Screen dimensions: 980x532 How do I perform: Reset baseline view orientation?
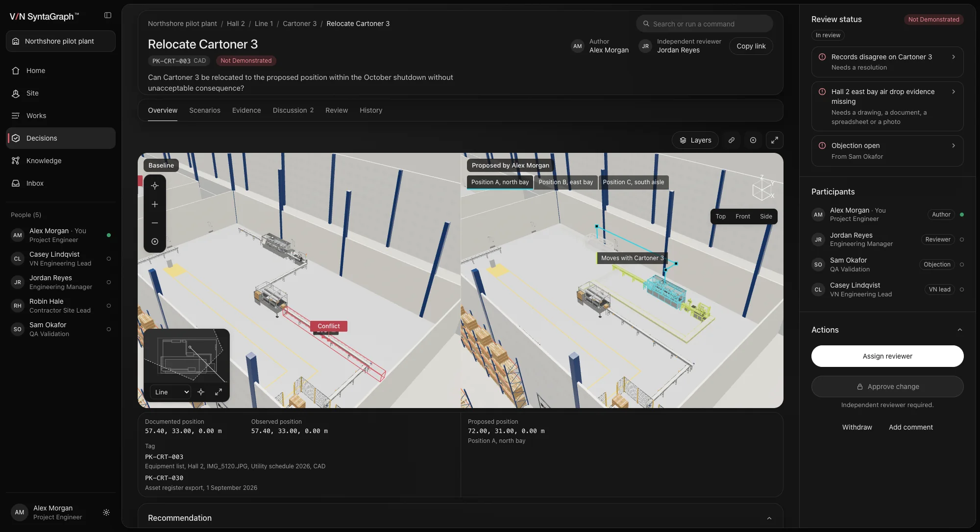pyautogui.click(x=155, y=242)
